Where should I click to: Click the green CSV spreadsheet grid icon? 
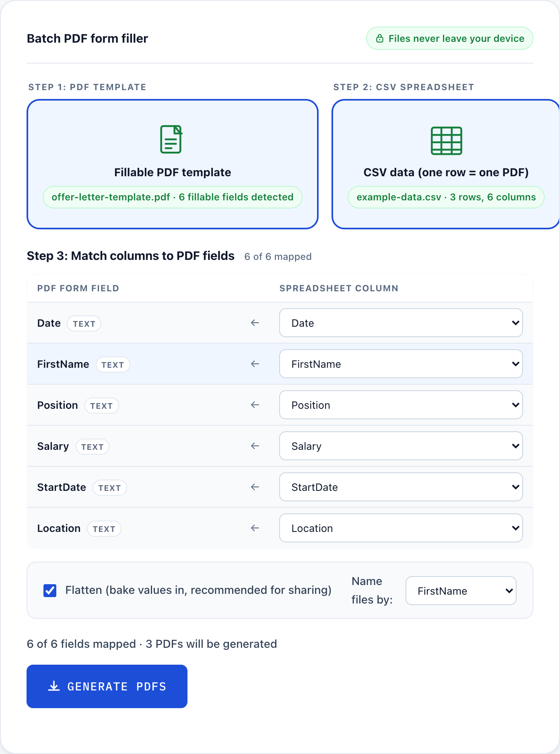pos(446,140)
